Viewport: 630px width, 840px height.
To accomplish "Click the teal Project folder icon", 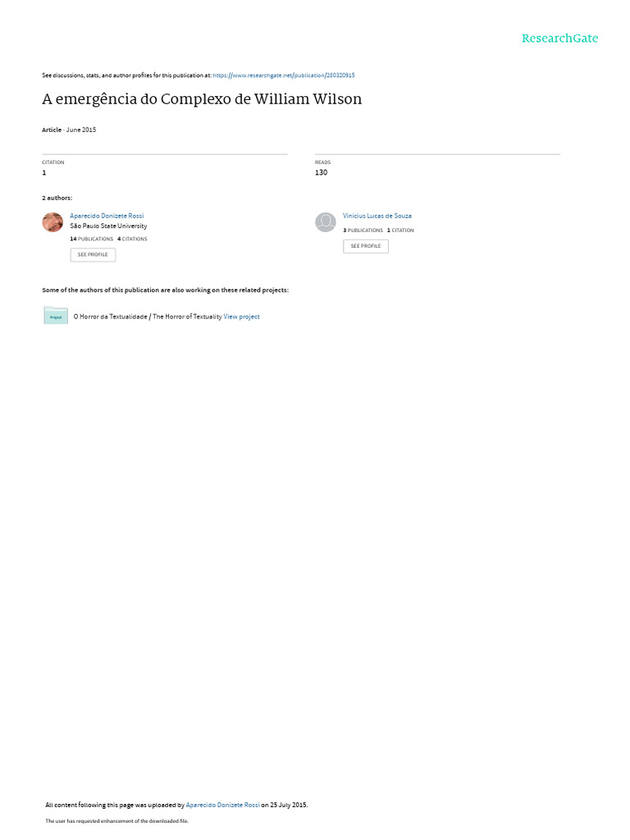I will click(56, 316).
